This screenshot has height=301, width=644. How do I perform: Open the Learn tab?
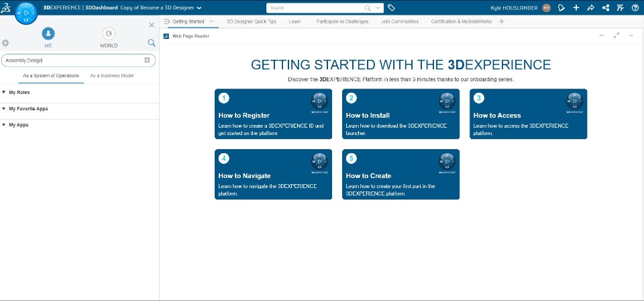[294, 21]
